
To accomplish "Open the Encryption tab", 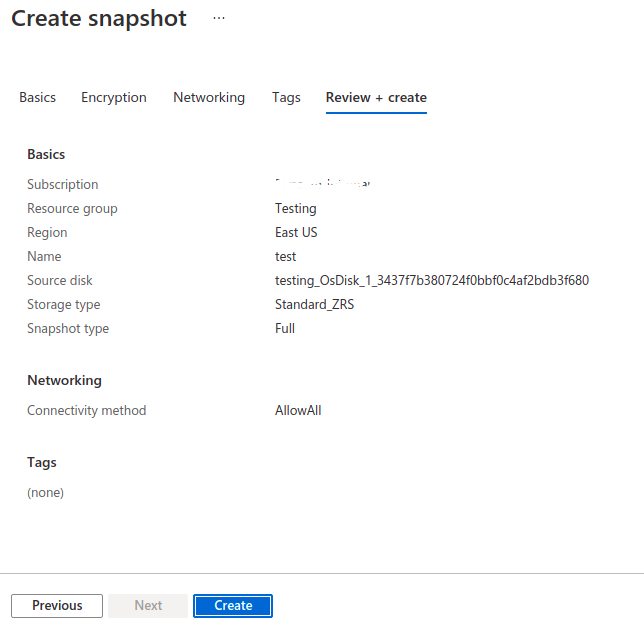I will point(114,97).
